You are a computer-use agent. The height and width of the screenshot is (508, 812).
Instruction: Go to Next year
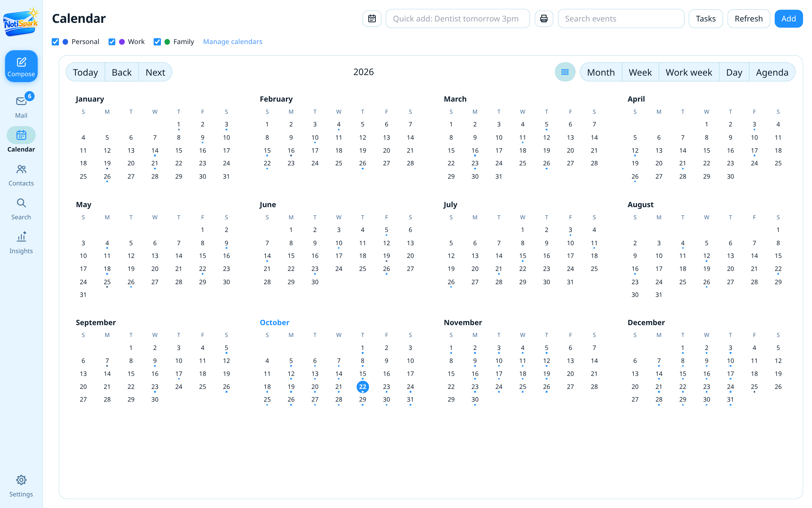point(155,72)
